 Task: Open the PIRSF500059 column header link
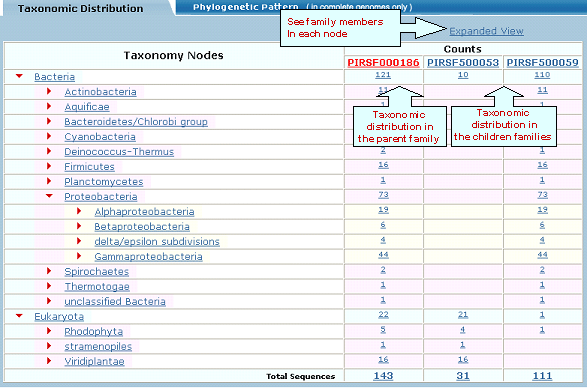pos(543,63)
